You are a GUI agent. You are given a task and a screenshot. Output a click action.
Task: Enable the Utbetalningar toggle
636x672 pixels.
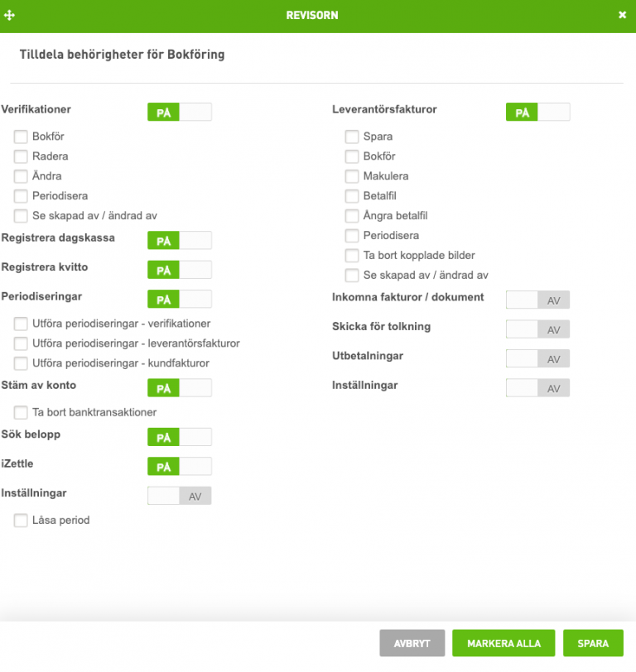click(x=537, y=358)
